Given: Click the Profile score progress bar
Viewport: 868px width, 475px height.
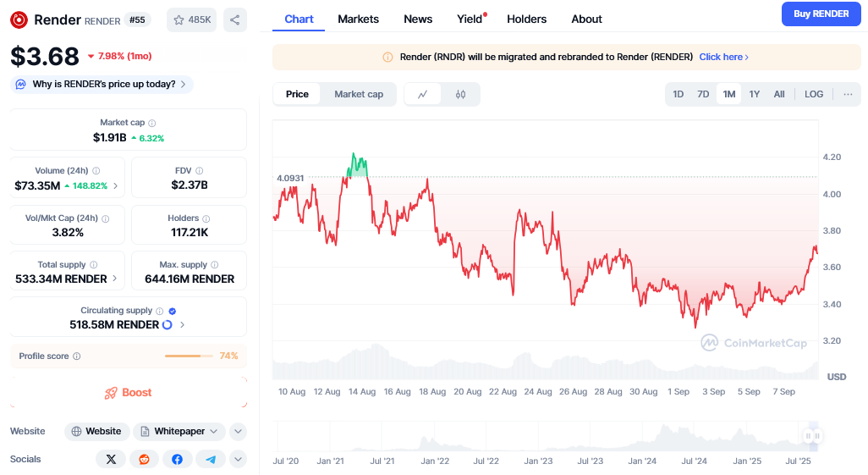Looking at the screenshot, I should 189,356.
